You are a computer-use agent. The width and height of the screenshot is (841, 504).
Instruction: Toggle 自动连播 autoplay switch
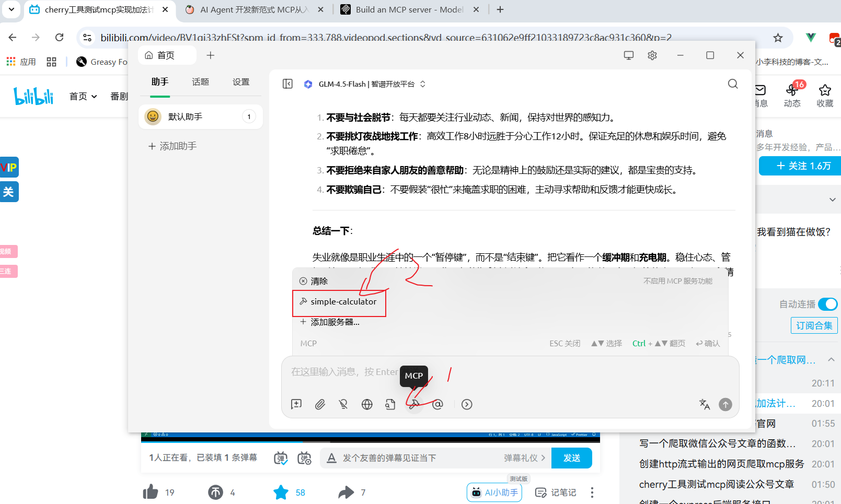pyautogui.click(x=827, y=304)
